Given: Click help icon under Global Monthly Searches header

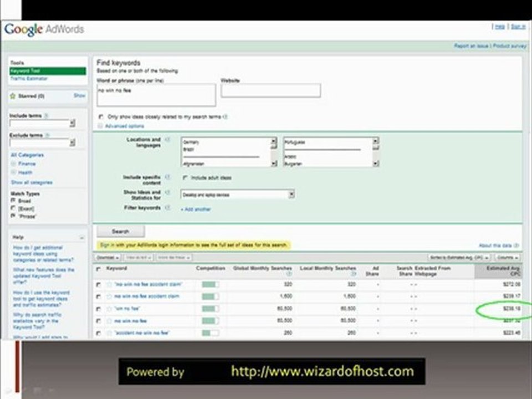Looking at the screenshot, I should tap(289, 274).
